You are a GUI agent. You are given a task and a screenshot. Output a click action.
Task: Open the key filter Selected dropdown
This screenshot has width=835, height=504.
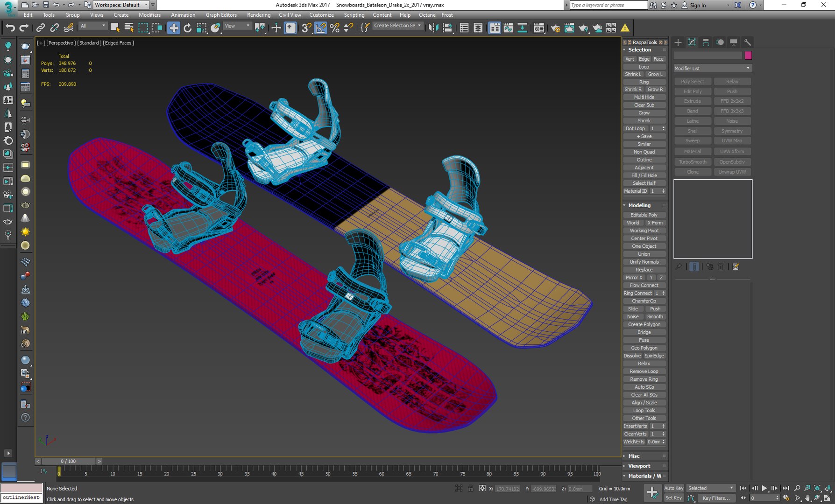(x=711, y=488)
